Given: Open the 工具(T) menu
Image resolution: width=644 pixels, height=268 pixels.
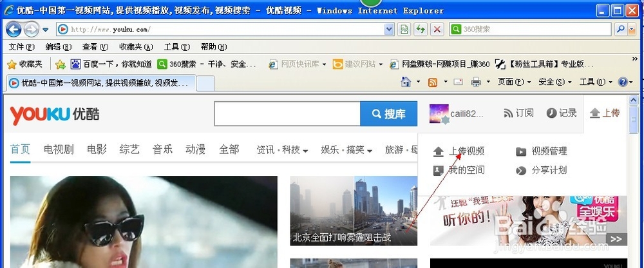Looking at the screenshot, I should tap(176, 47).
